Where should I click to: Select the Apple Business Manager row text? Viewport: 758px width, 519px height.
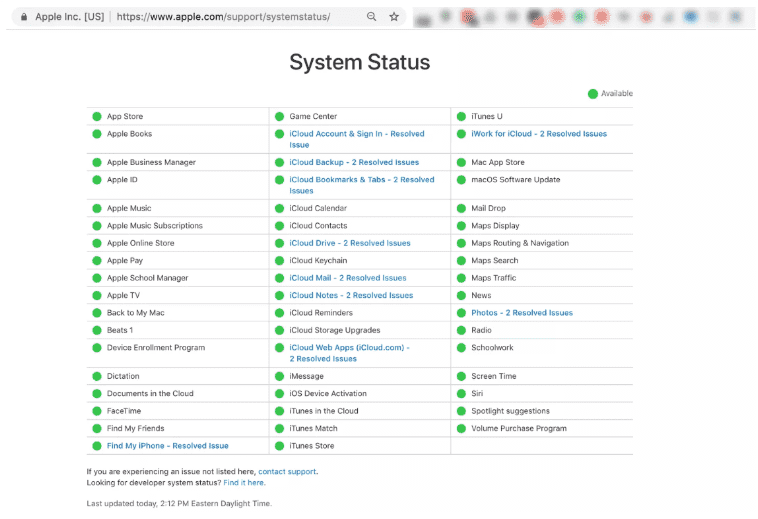click(x=151, y=162)
